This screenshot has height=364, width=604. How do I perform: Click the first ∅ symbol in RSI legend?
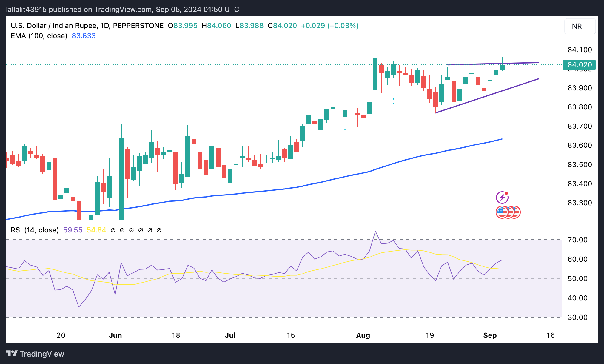tap(113, 230)
